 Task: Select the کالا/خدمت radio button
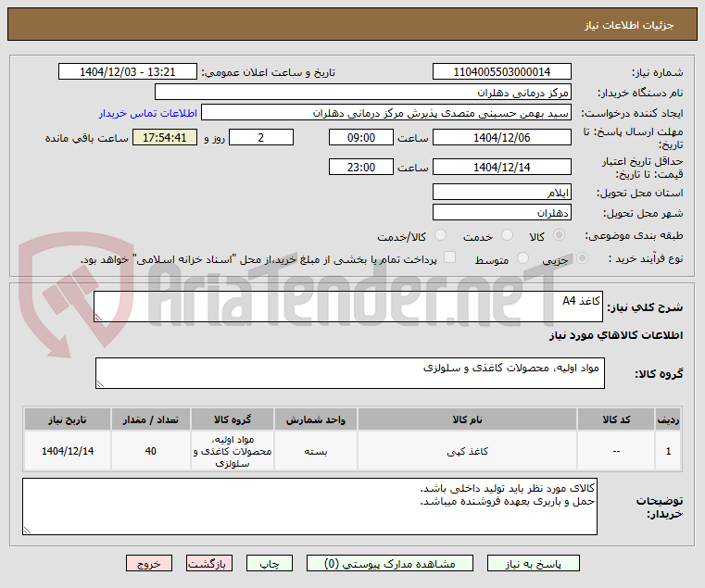(x=441, y=235)
